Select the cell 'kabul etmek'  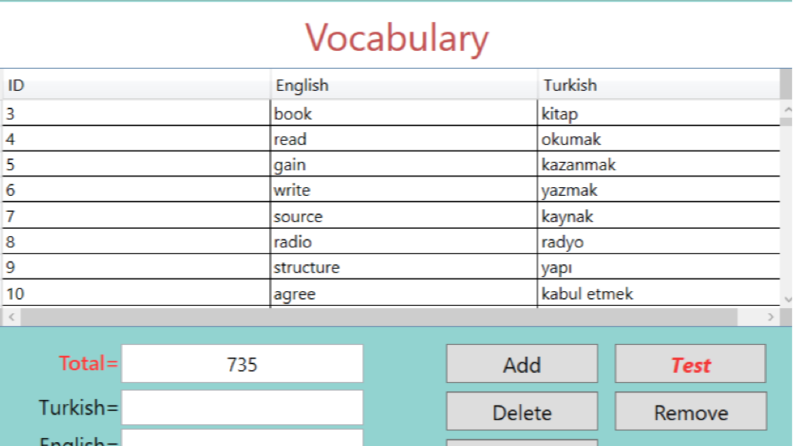(658, 293)
